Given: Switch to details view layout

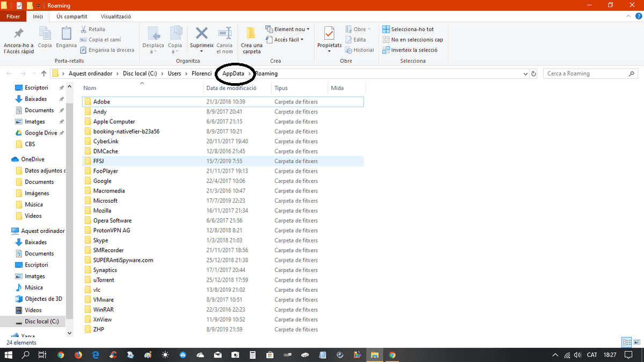Looking at the screenshot, I should coord(626,342).
